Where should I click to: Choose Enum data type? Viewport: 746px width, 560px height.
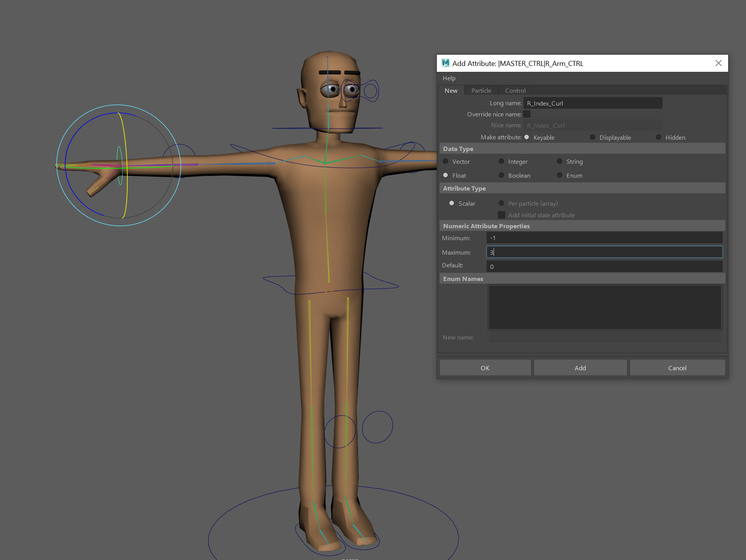coord(560,175)
